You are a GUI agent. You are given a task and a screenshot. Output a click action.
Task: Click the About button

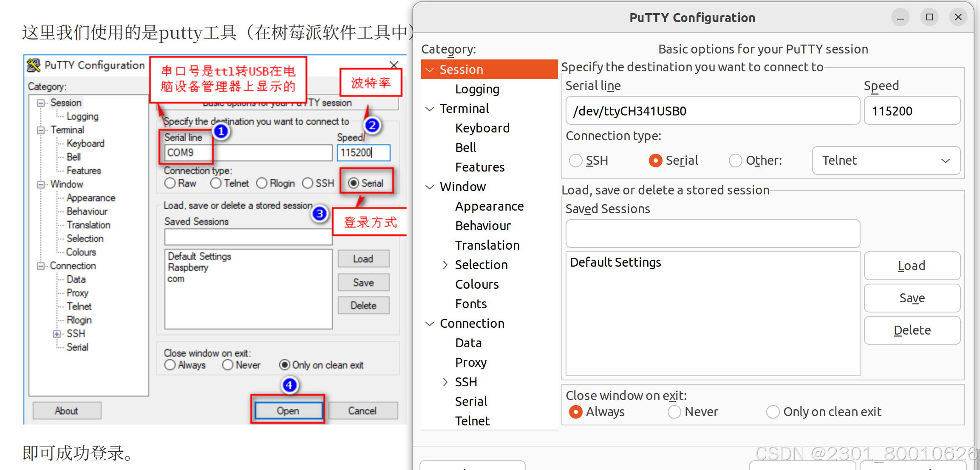[67, 410]
